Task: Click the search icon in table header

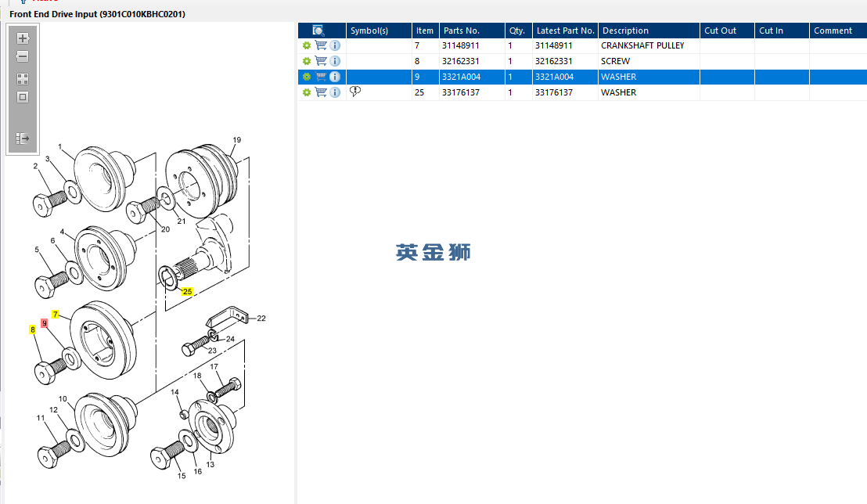Action: tap(318, 31)
